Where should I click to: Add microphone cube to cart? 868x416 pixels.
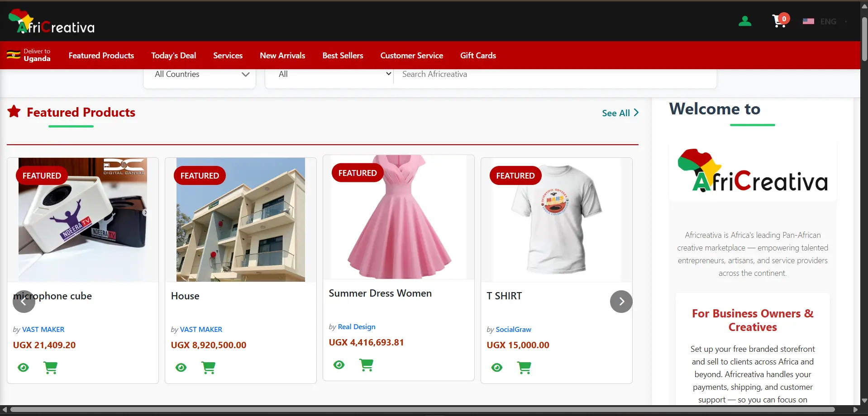pyautogui.click(x=51, y=368)
